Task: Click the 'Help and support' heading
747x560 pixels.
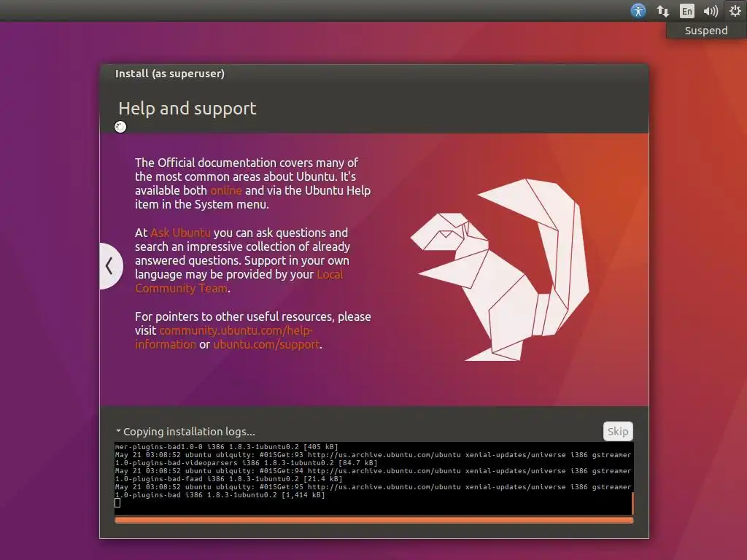Action: pyautogui.click(x=187, y=109)
